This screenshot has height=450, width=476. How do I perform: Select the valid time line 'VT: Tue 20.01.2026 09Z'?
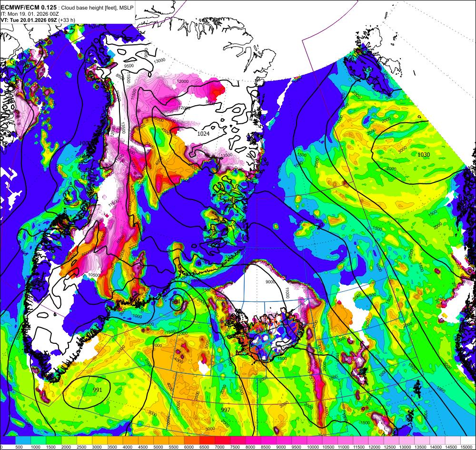click(x=29, y=20)
